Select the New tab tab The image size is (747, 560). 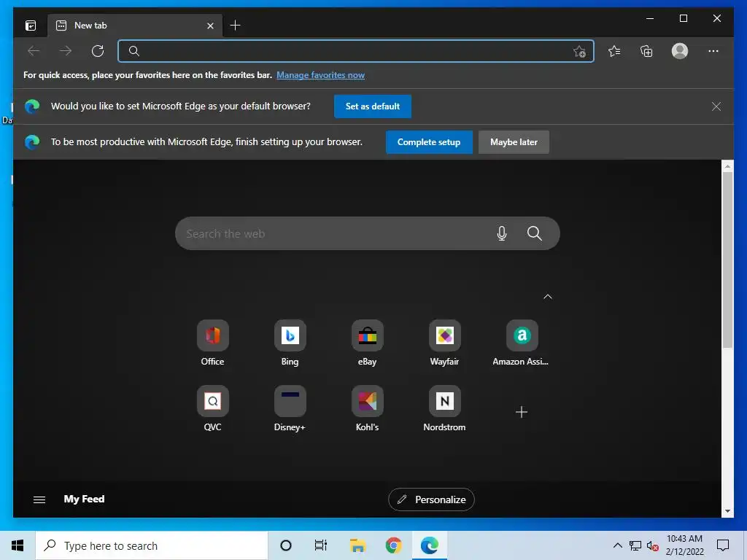pyautogui.click(x=134, y=26)
